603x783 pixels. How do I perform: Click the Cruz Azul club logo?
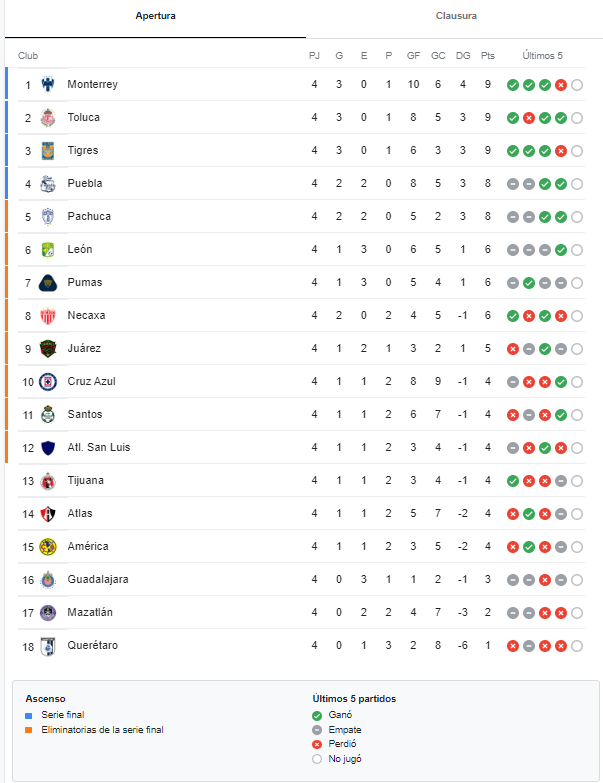[x=47, y=381]
